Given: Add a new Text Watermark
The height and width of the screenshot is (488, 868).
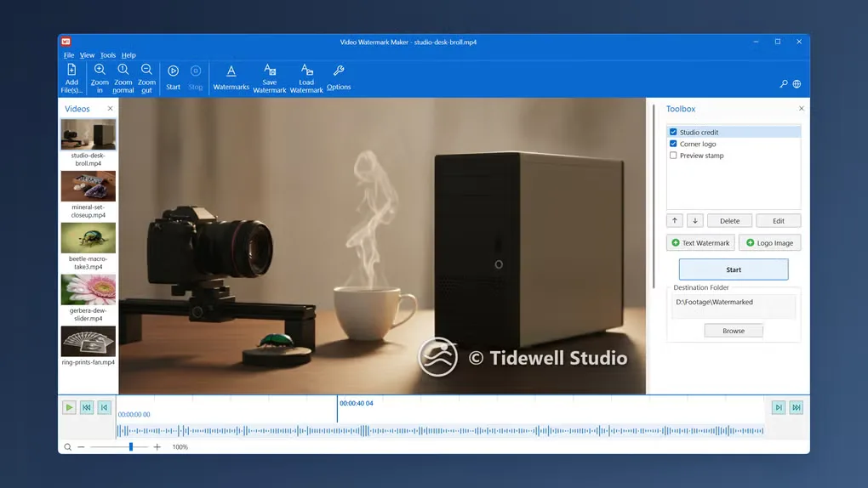Looking at the screenshot, I should (700, 243).
